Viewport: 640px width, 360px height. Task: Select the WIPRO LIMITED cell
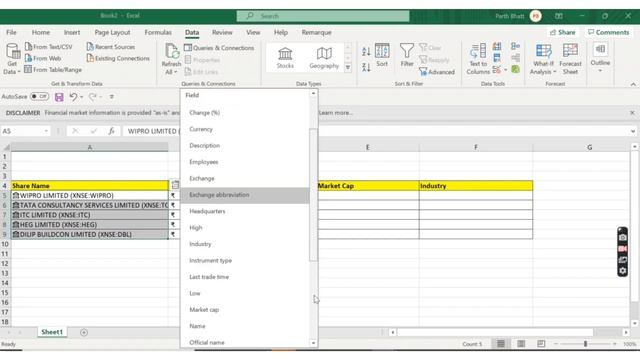[x=89, y=196]
